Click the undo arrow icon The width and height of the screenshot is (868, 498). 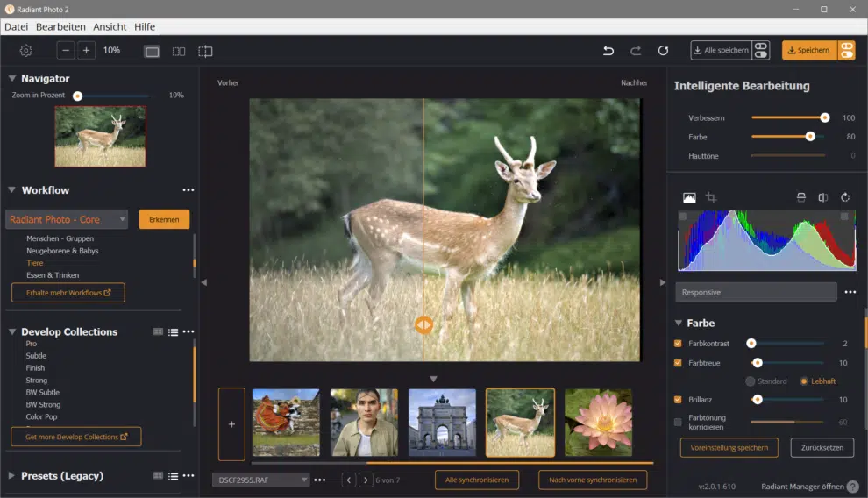[x=608, y=51]
